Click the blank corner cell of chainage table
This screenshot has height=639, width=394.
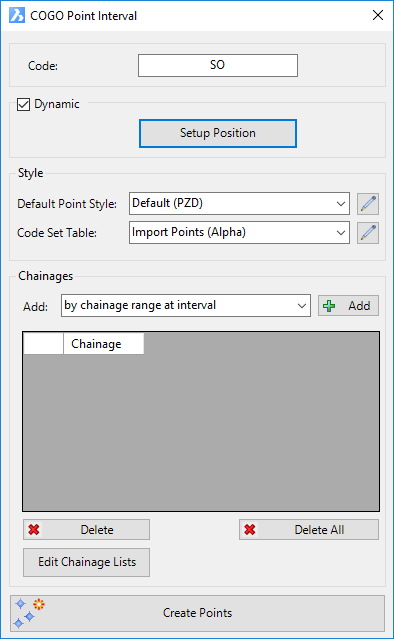coord(44,344)
